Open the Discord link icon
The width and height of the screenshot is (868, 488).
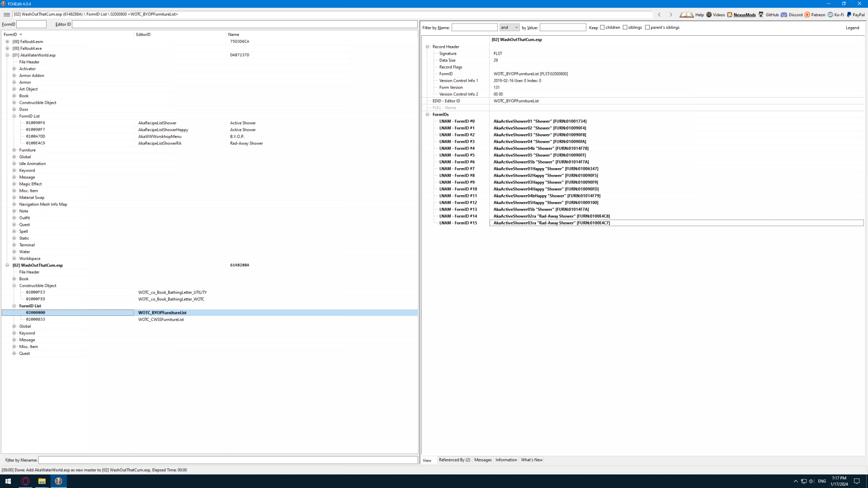784,14
